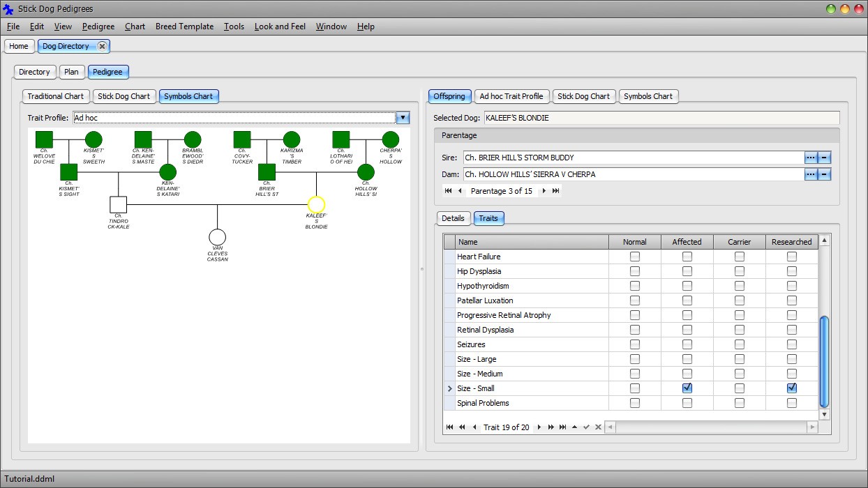This screenshot has height=488, width=868.
Task: Click the Sire name input field
Action: pyautogui.click(x=633, y=158)
